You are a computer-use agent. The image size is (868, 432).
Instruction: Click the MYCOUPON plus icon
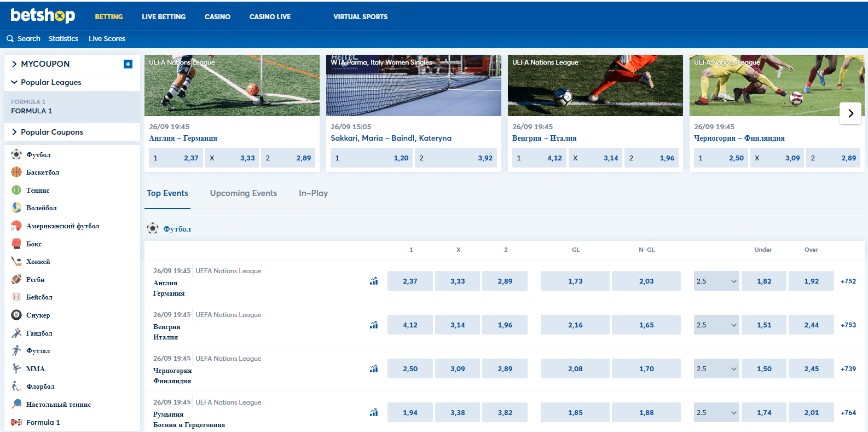128,64
